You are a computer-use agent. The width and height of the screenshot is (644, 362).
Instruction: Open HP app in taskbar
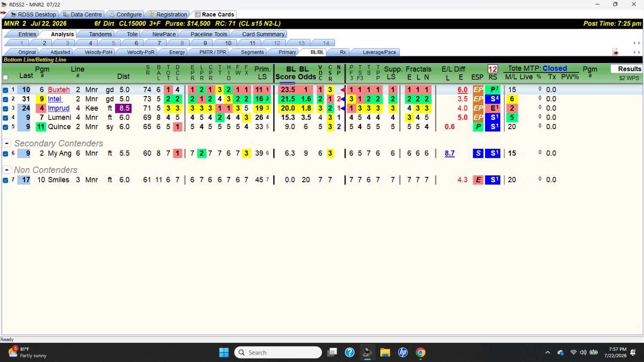(x=403, y=353)
